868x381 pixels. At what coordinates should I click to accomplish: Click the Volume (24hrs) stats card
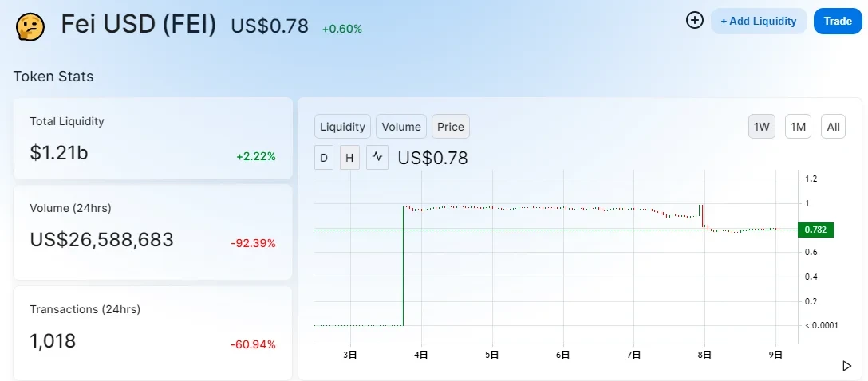(152, 231)
